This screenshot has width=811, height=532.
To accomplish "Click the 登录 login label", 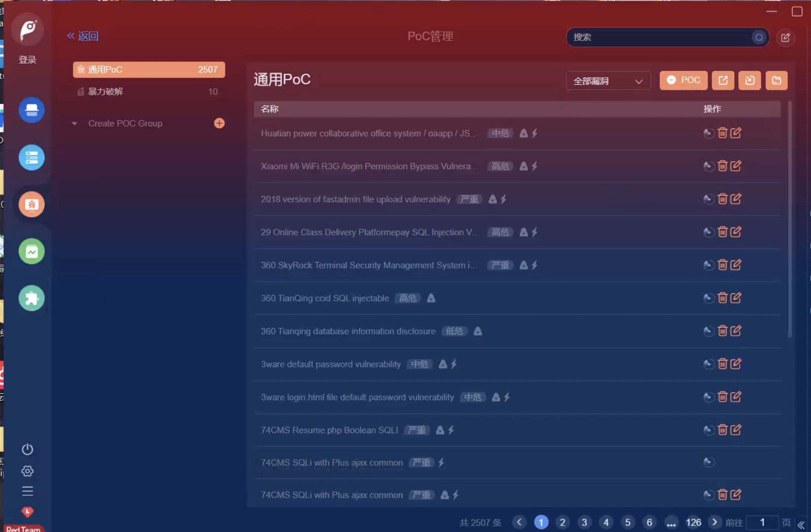I will pos(27,60).
